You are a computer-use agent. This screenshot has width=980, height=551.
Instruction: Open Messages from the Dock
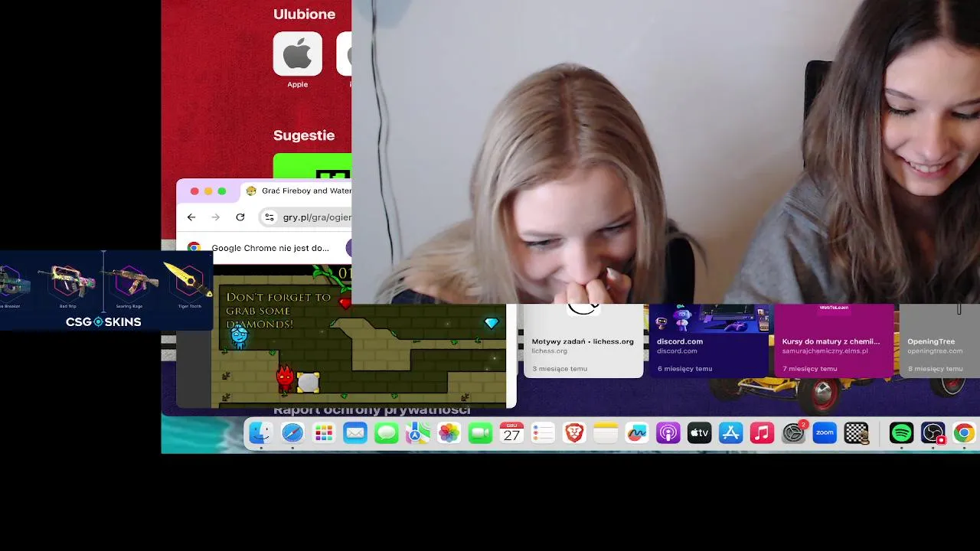pos(387,434)
